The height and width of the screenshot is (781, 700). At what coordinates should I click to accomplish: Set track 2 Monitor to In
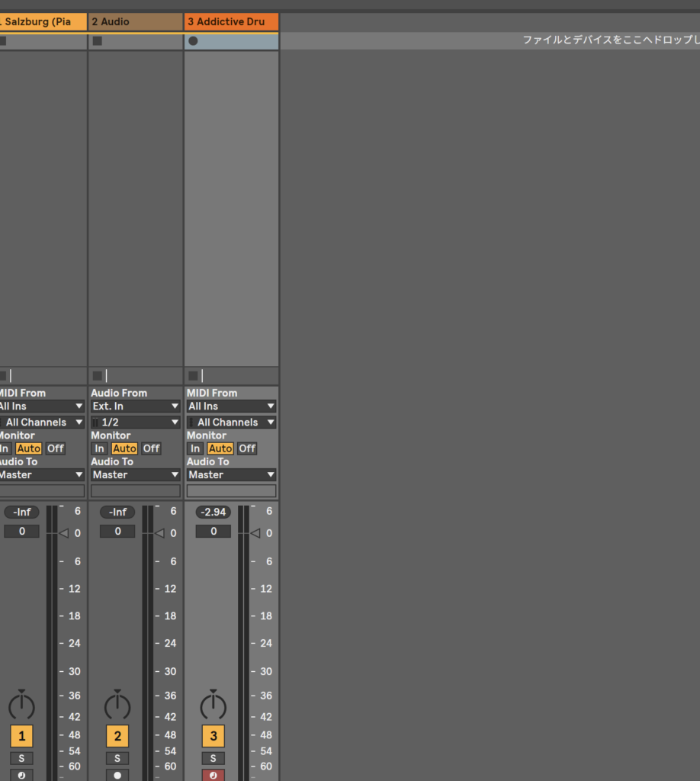point(99,448)
